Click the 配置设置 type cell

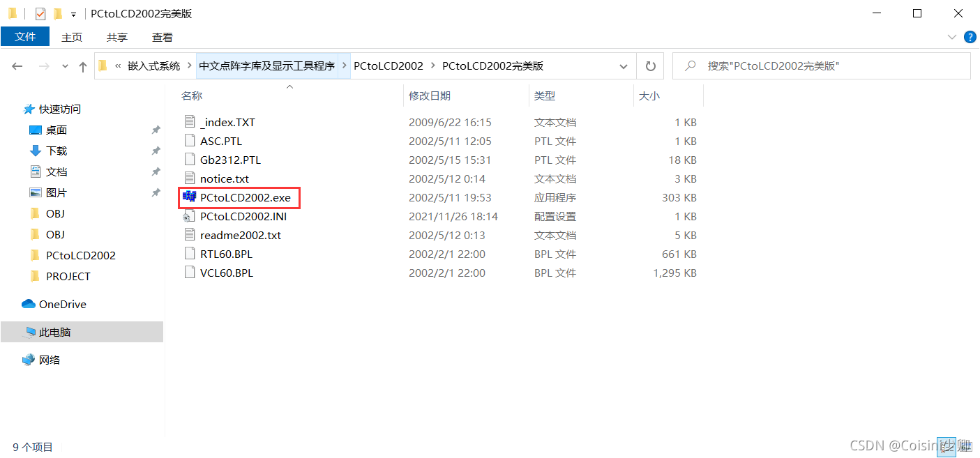[555, 216]
